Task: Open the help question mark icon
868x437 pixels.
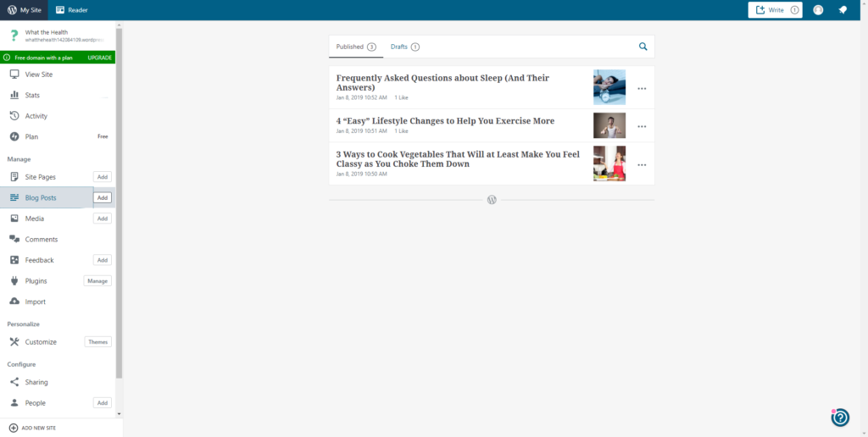Action: pos(840,418)
